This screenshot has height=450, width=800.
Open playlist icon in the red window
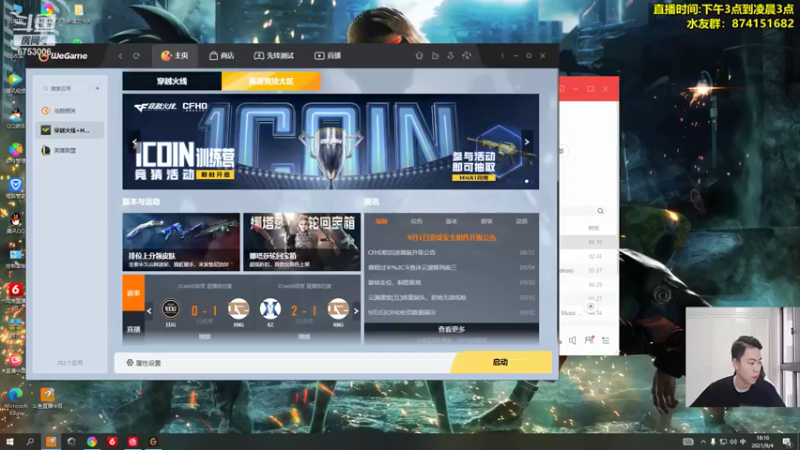[x=606, y=340]
